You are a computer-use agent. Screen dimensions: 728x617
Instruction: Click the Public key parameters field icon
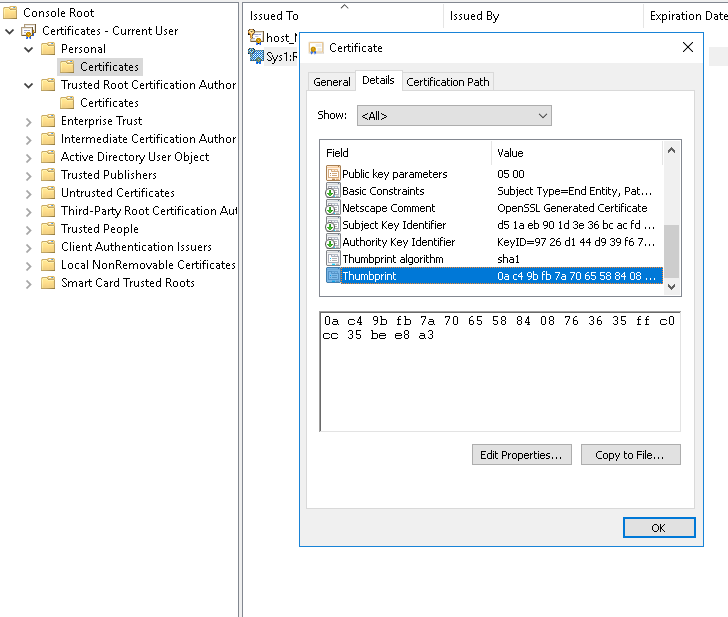point(333,174)
